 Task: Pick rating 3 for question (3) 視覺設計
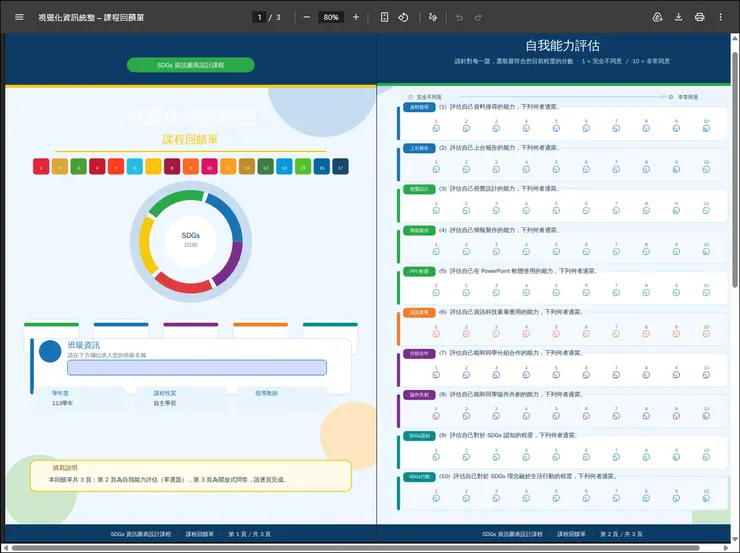(496, 210)
